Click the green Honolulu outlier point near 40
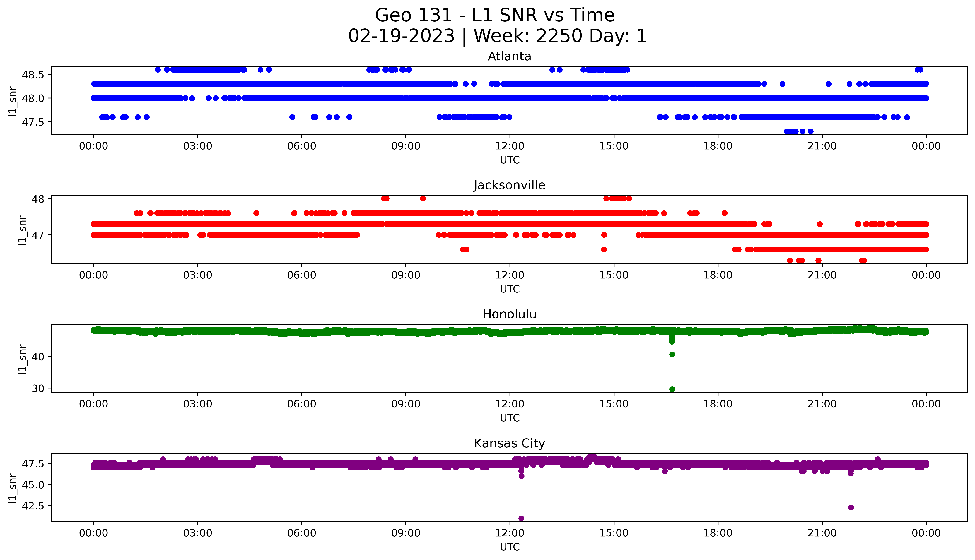The image size is (975, 560). [672, 354]
